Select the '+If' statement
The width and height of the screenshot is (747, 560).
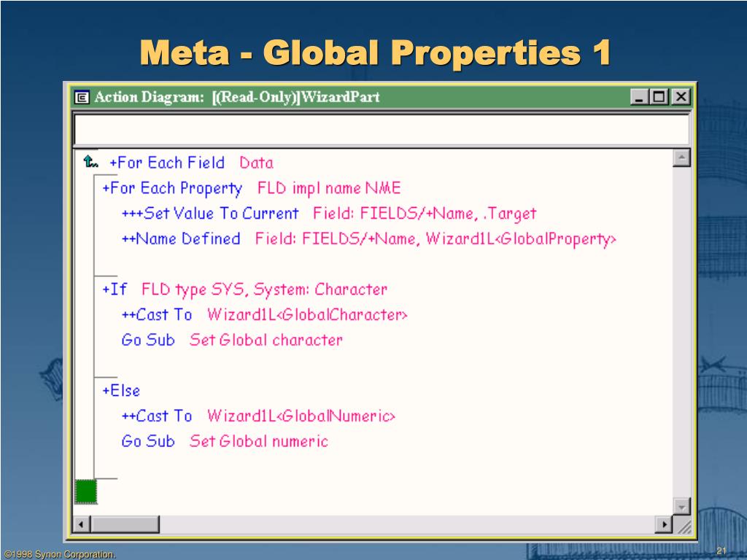115,289
